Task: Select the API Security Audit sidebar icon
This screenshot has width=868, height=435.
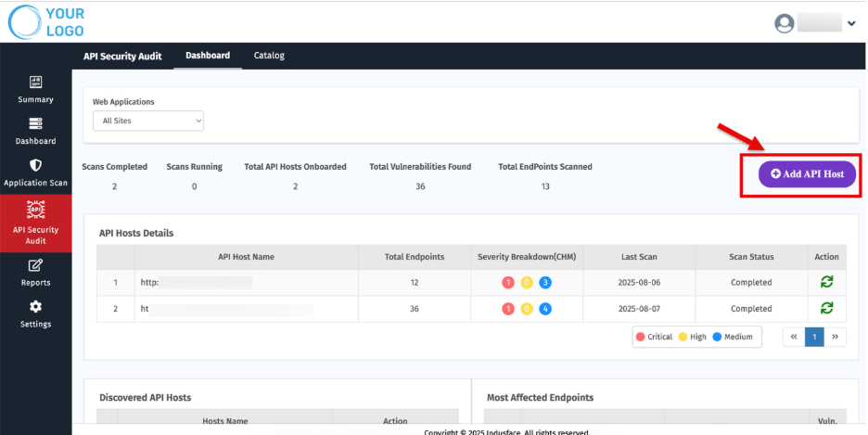Action: pyautogui.click(x=35, y=210)
